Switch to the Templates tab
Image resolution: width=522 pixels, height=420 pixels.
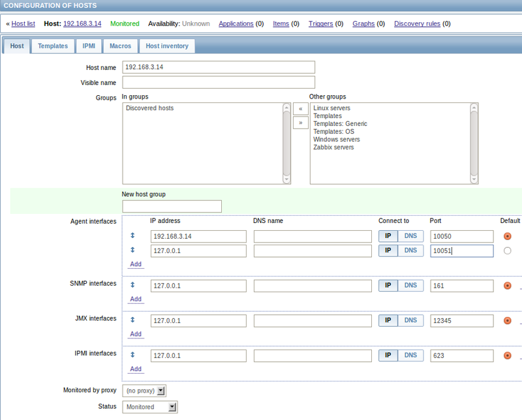(x=52, y=46)
